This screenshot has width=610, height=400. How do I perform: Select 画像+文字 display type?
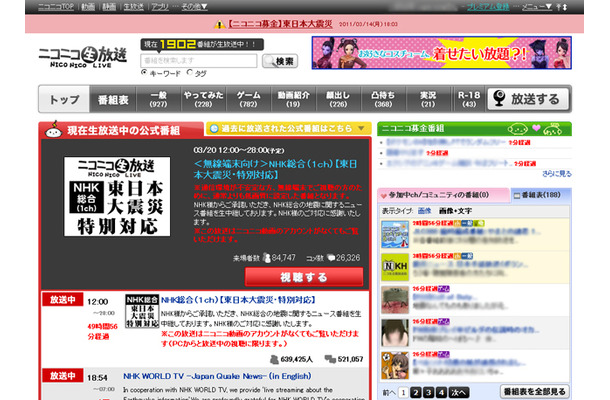pyautogui.click(x=455, y=211)
